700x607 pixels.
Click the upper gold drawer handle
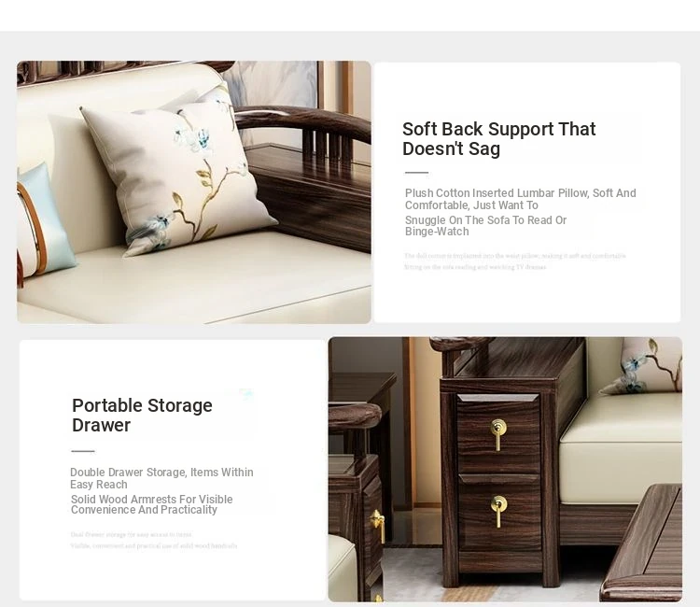498,434
